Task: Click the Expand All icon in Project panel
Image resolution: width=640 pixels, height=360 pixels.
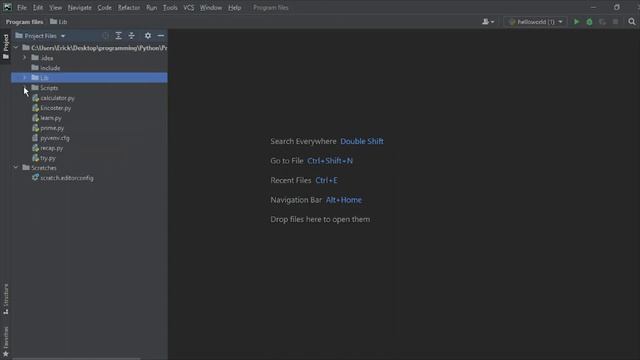Action: click(x=118, y=36)
